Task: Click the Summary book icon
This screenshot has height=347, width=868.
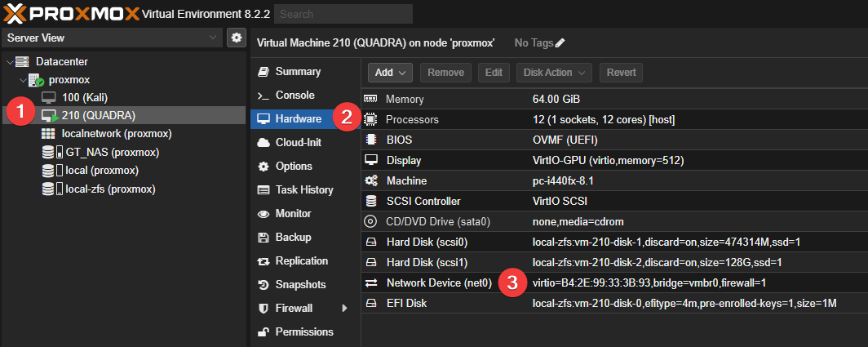Action: pos(263,72)
